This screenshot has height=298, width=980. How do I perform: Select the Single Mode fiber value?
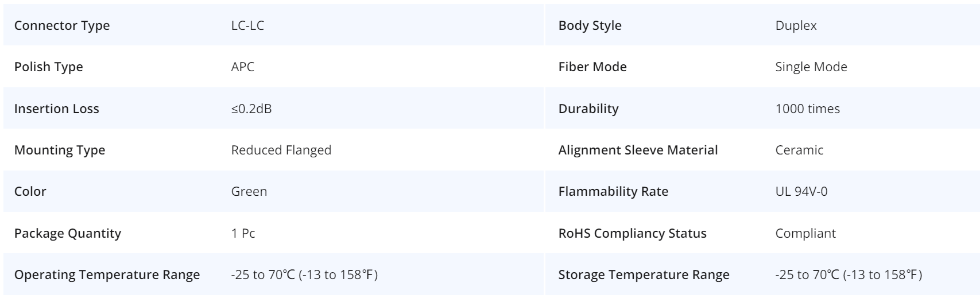pos(811,67)
